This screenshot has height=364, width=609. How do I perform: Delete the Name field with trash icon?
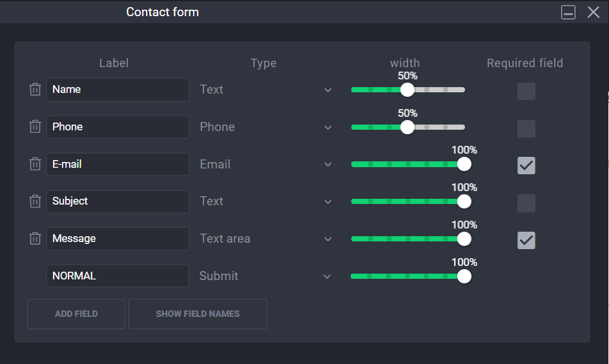[x=36, y=90]
